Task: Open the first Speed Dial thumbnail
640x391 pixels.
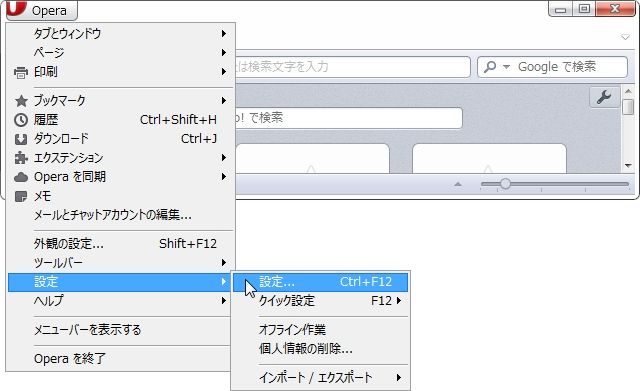Action: click(x=313, y=158)
